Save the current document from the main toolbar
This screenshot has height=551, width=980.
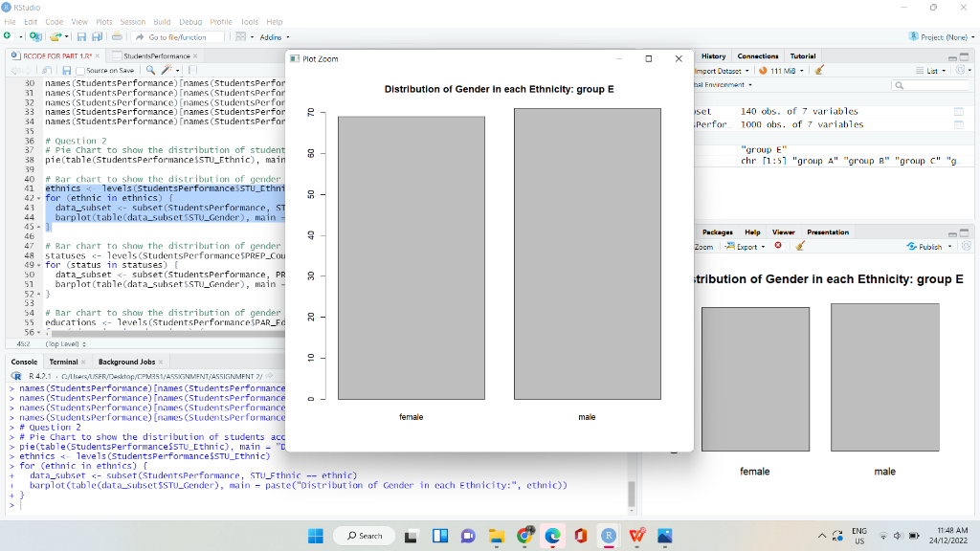coord(81,37)
